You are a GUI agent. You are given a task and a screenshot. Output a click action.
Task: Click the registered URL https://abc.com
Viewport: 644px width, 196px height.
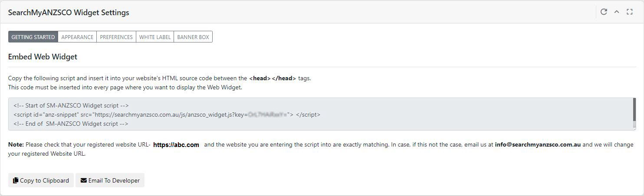[x=176, y=145]
